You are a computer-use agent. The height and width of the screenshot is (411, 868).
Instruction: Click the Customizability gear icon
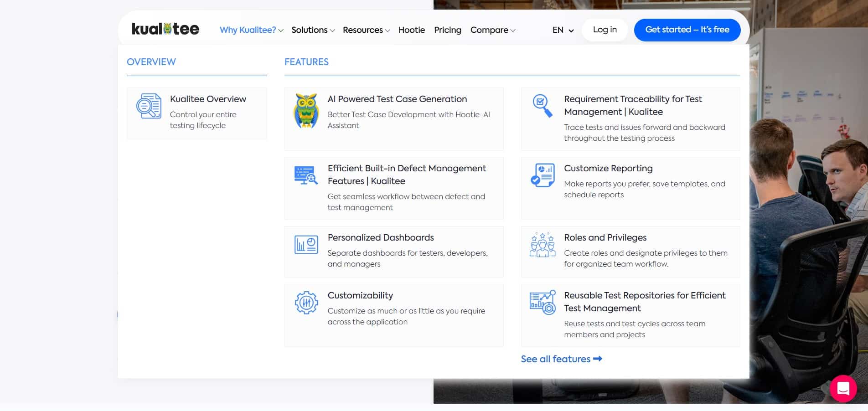tap(306, 303)
